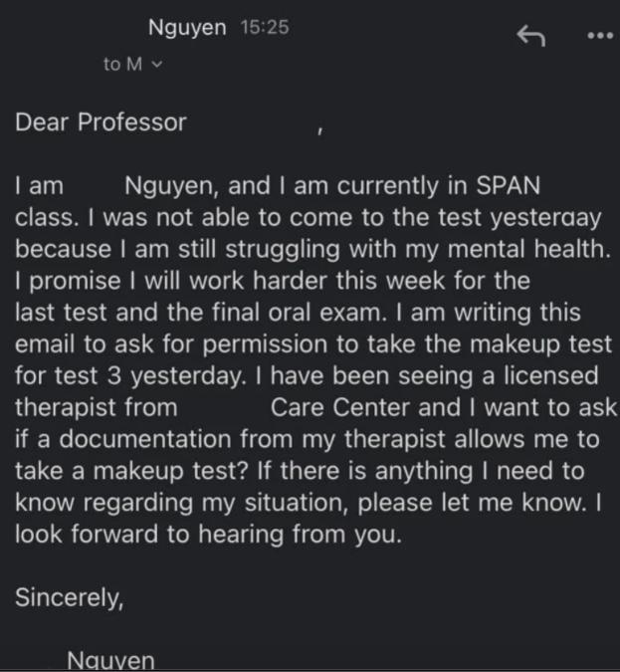Click "licensed" in the email text
This screenshot has width=620, height=672.
point(550,376)
